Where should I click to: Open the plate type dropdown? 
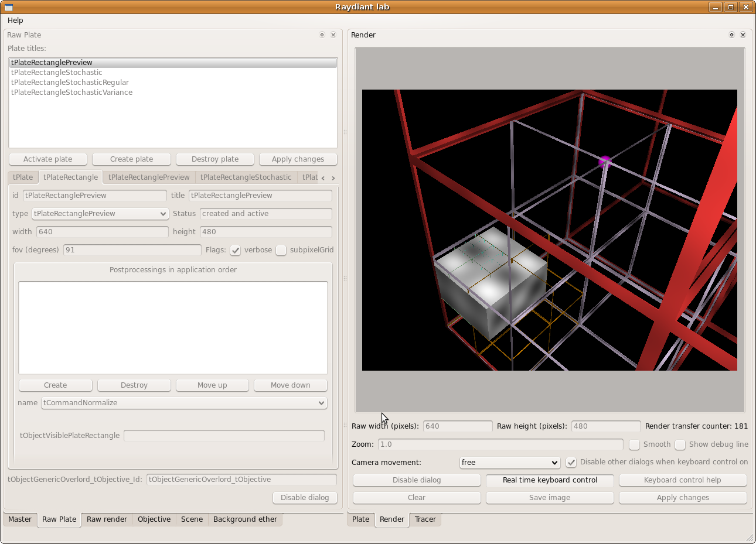101,214
